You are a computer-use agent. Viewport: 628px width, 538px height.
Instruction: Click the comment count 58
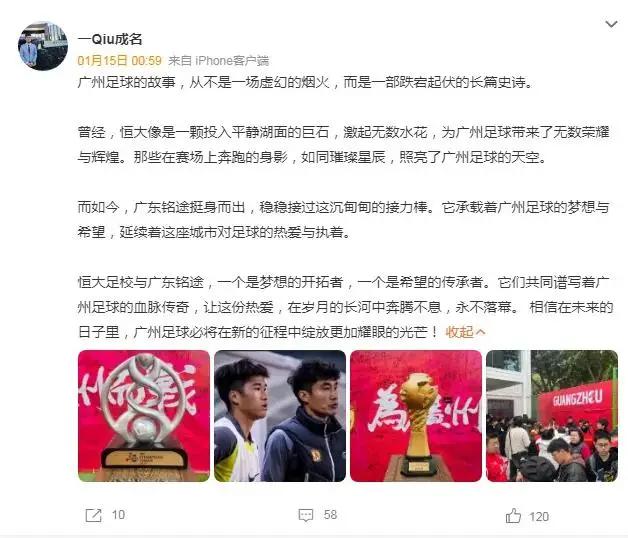coord(330,515)
